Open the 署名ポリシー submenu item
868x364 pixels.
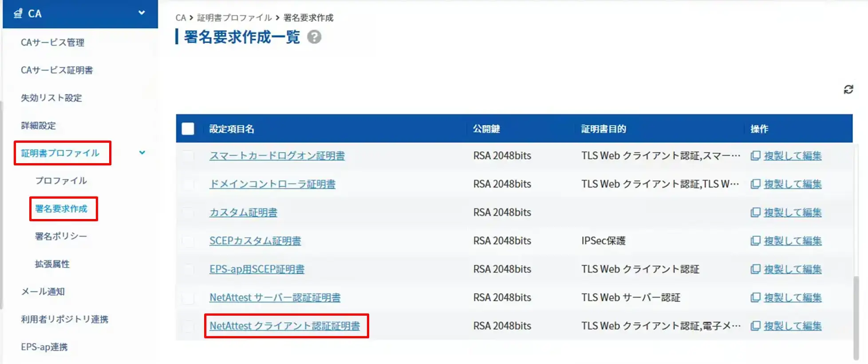click(61, 236)
